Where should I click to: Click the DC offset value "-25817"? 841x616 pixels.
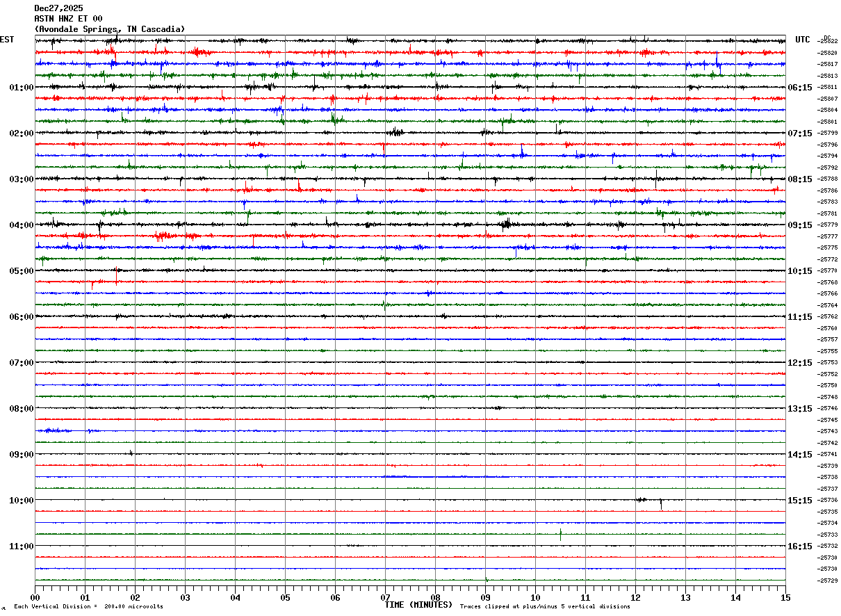[827, 65]
